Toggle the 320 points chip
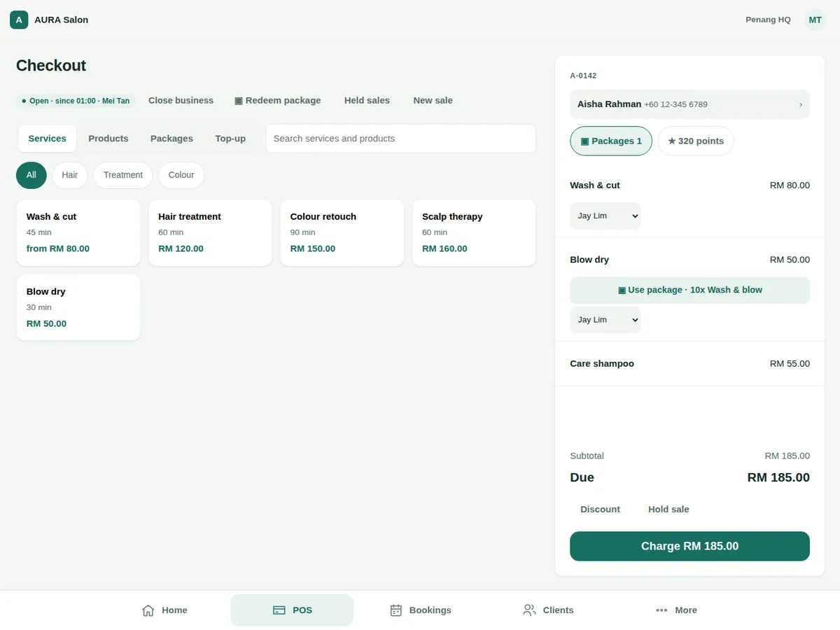 696,141
